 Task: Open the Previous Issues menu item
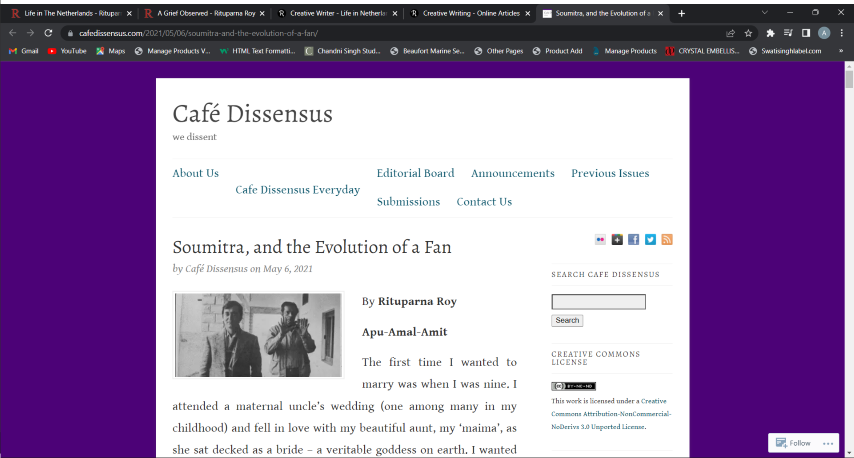610,173
